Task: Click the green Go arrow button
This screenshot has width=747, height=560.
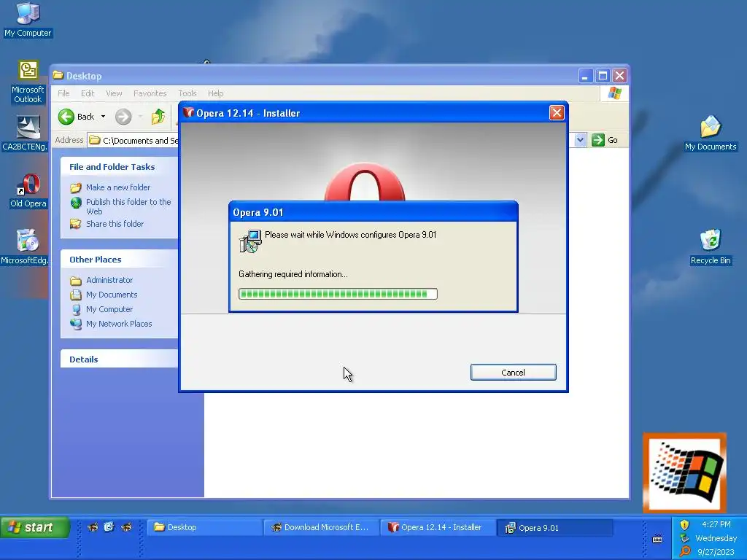Action: [x=598, y=140]
